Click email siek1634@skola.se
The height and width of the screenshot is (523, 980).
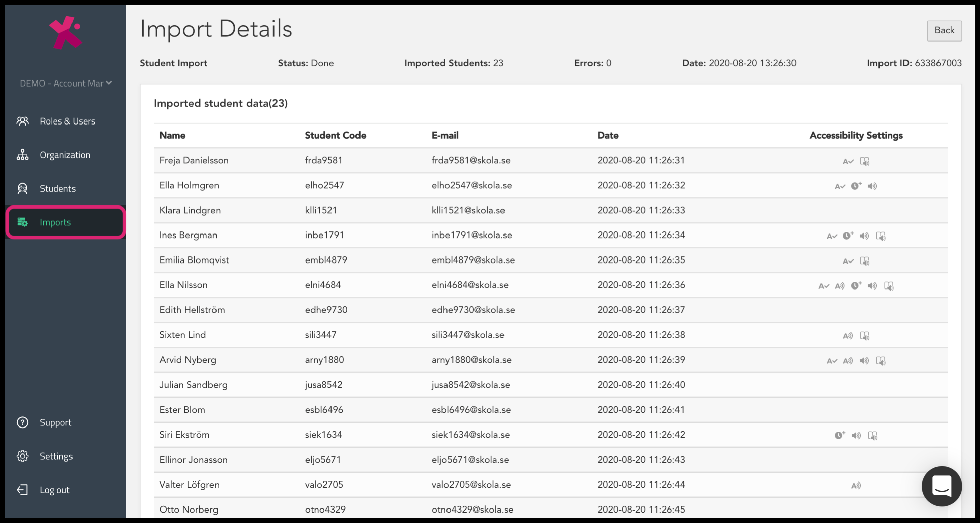pos(470,435)
